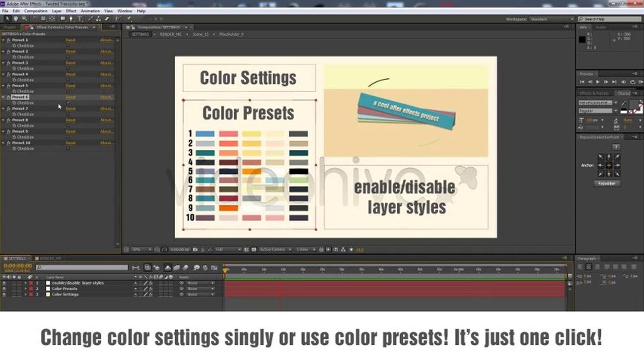Image resolution: width=644 pixels, height=363 pixels.
Task: Select the Eraser tool
Action: [x=107, y=19]
